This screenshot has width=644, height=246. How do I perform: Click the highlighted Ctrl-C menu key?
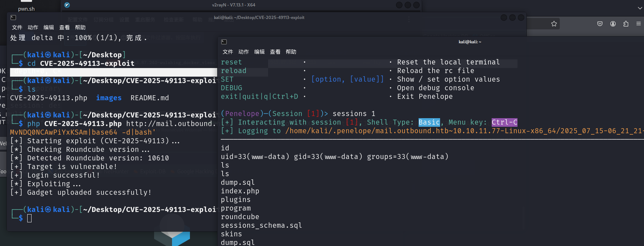(x=504, y=122)
